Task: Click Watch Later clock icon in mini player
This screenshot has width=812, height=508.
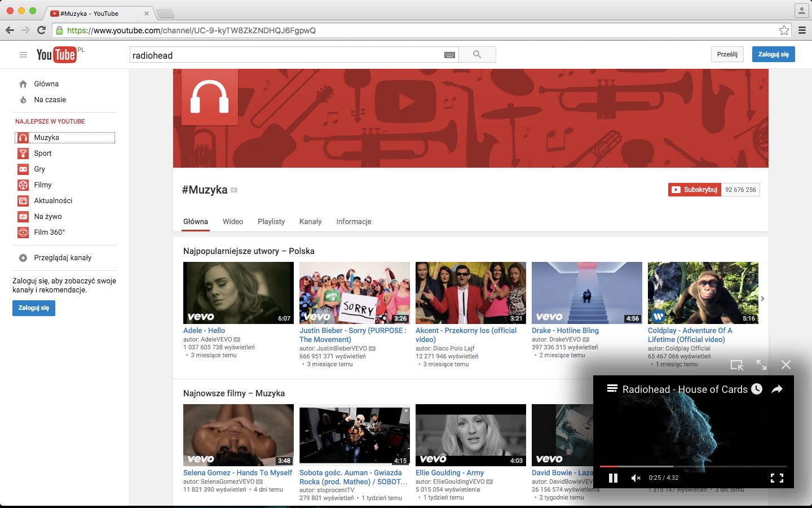Action: click(757, 389)
